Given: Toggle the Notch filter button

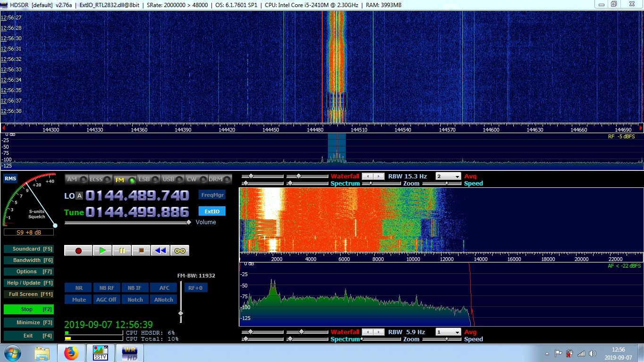Looking at the screenshot, I should coord(135,300).
